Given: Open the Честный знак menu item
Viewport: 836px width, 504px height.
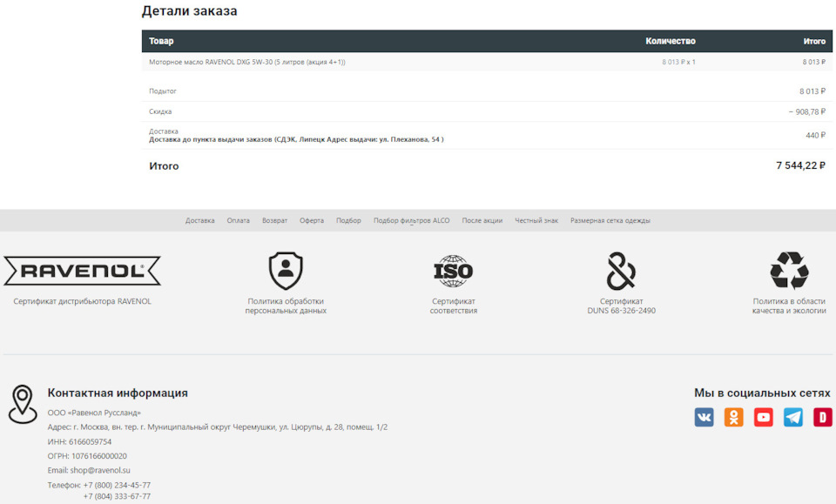Looking at the screenshot, I should 536,220.
